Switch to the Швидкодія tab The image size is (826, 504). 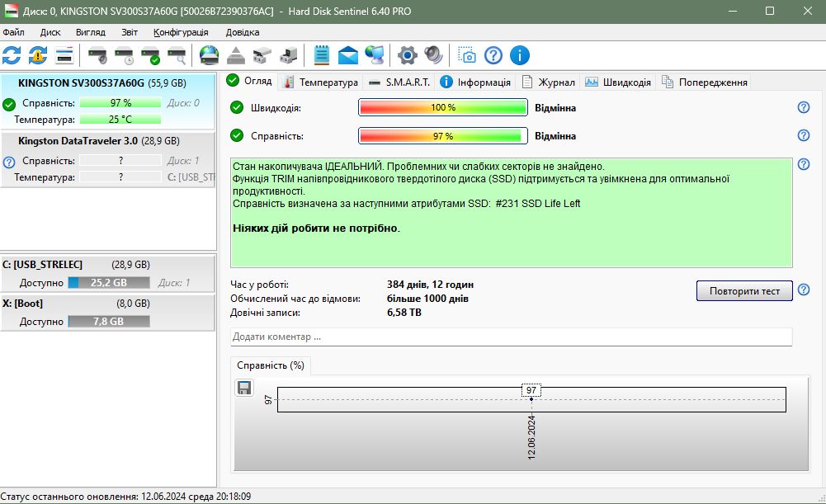tap(618, 82)
